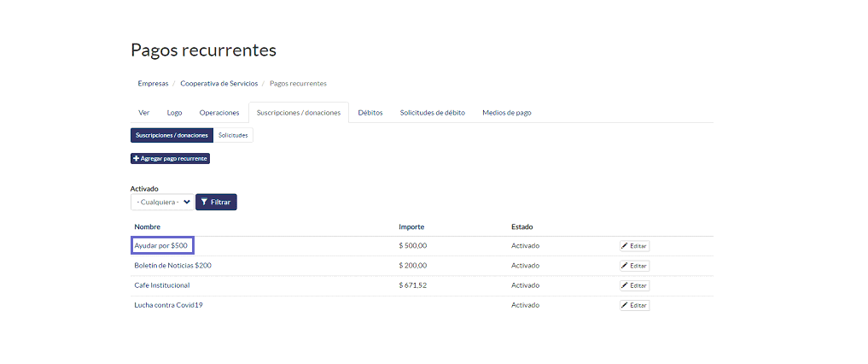Edit the Cafe Institucional row
This screenshot has height=364, width=868.
(x=634, y=286)
